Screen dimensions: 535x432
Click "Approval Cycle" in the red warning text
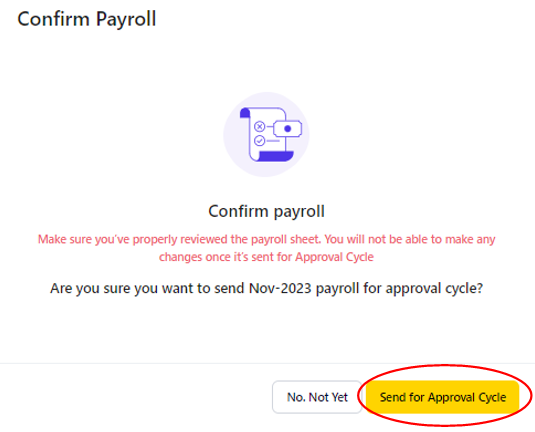pyautogui.click(x=334, y=257)
